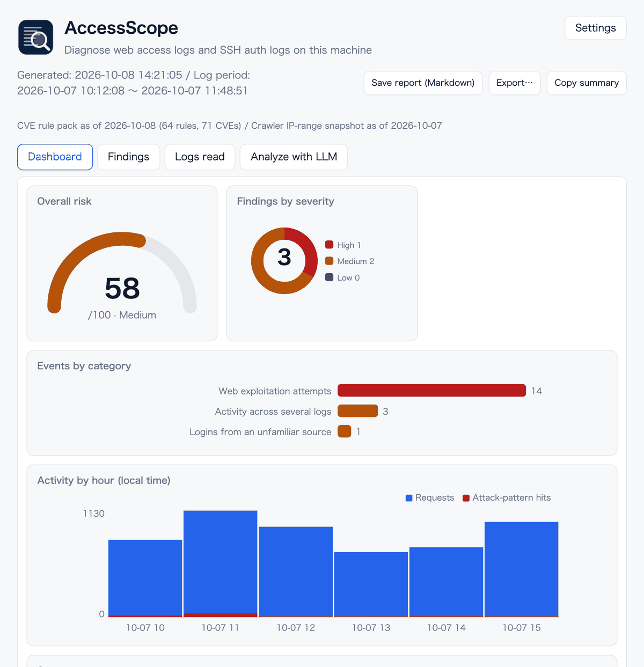Screen dimensions: 644x667
Task: Click the 10-07 11 hour bar
Action: [x=220, y=564]
